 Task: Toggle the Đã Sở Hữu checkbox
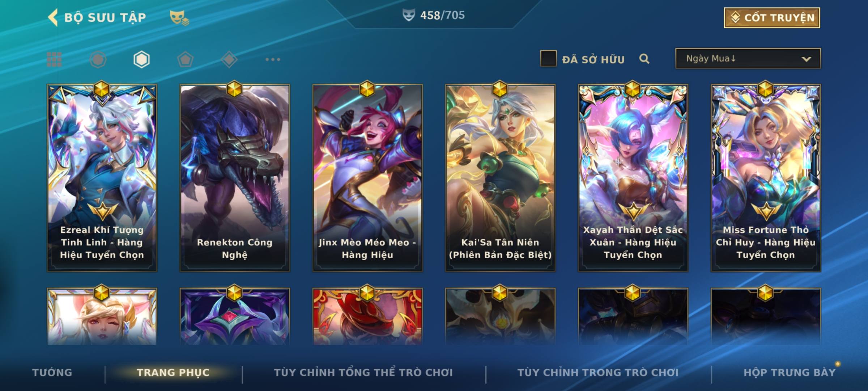tap(548, 59)
